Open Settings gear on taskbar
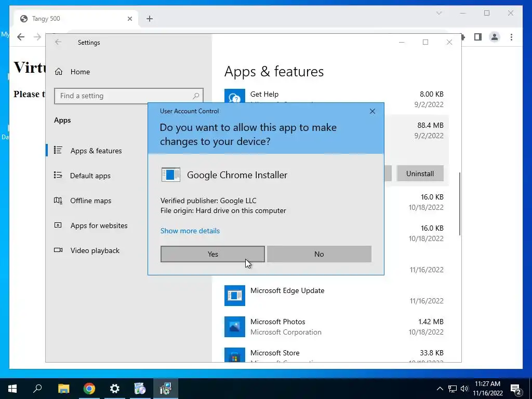Screen dimensions: 532x399 point(115,389)
